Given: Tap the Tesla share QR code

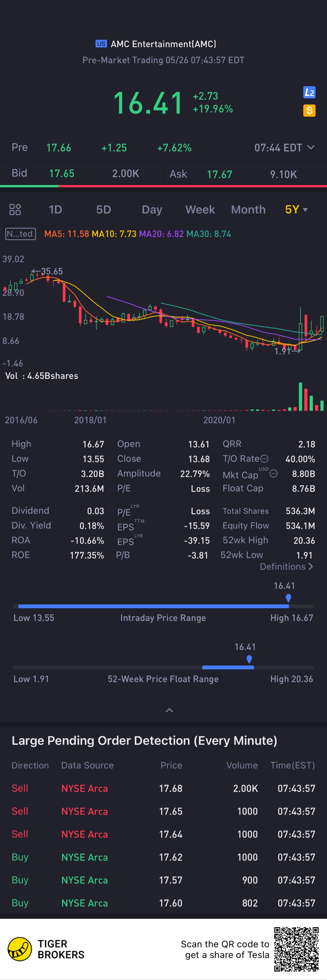Looking at the screenshot, I should (x=296, y=949).
